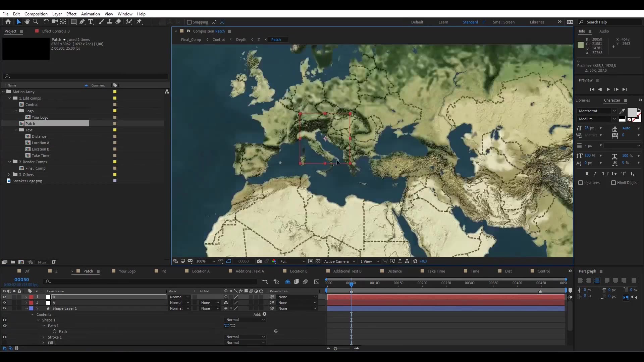This screenshot has width=644, height=362.
Task: Enable the Snapping checkbox
Action: tap(189, 22)
